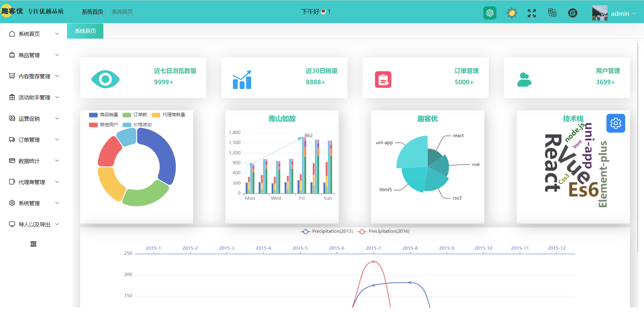Click the red clipboard icon on 订单管理 card

tap(383, 80)
